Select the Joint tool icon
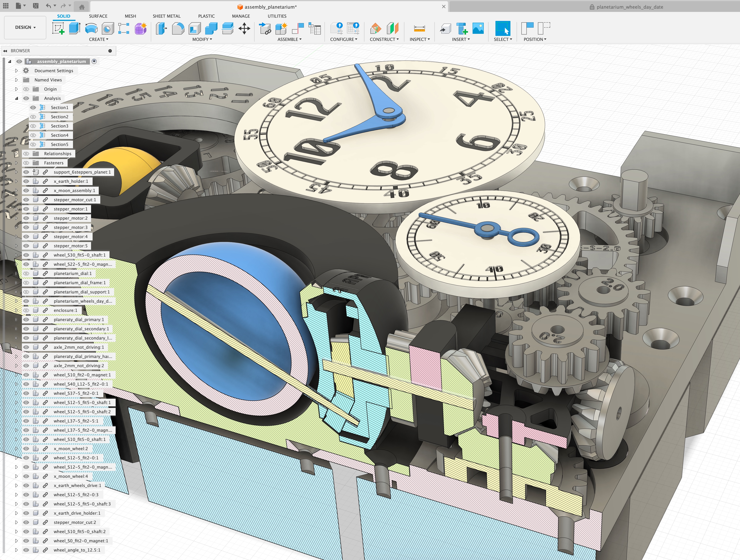This screenshot has width=740, height=560. (x=298, y=29)
